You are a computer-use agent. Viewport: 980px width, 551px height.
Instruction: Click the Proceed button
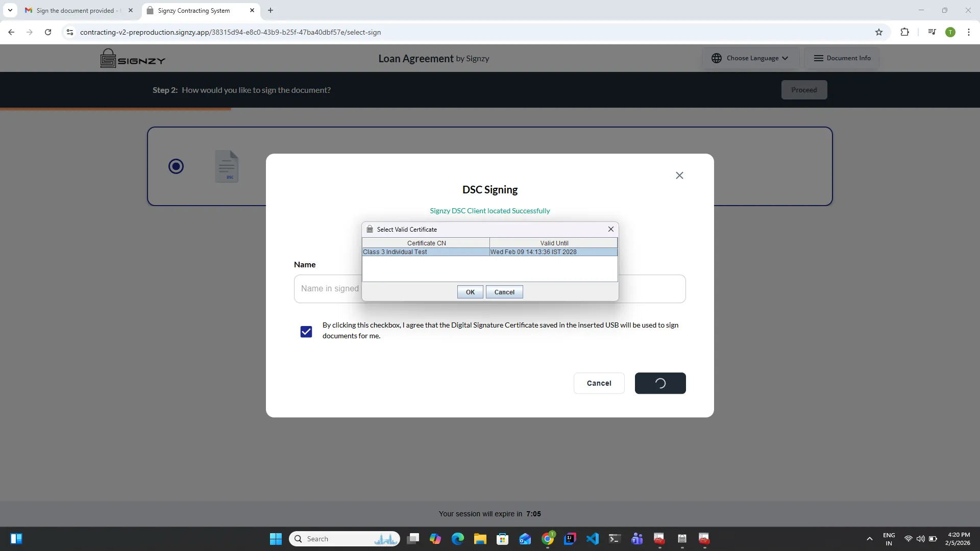pos(804,90)
